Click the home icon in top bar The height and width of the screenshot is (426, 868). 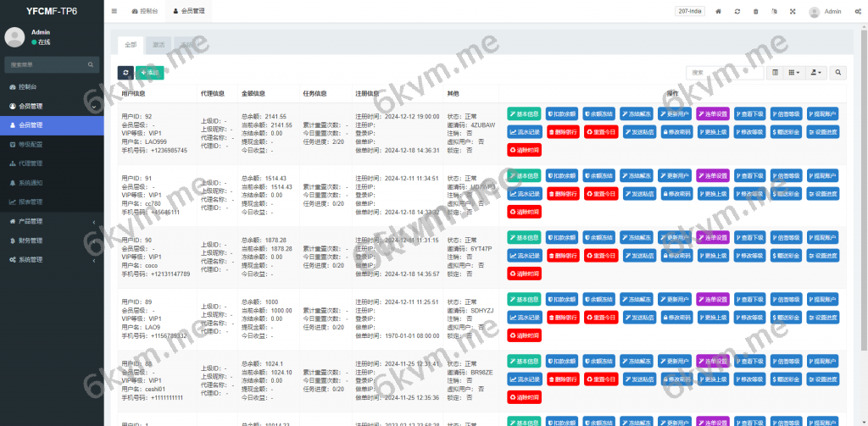click(719, 12)
